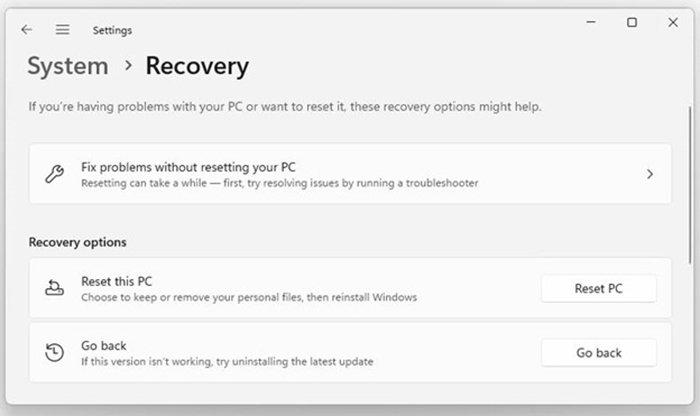Image resolution: width=700 pixels, height=416 pixels.
Task: Expand the Fix problems chevron arrow
Action: [650, 174]
